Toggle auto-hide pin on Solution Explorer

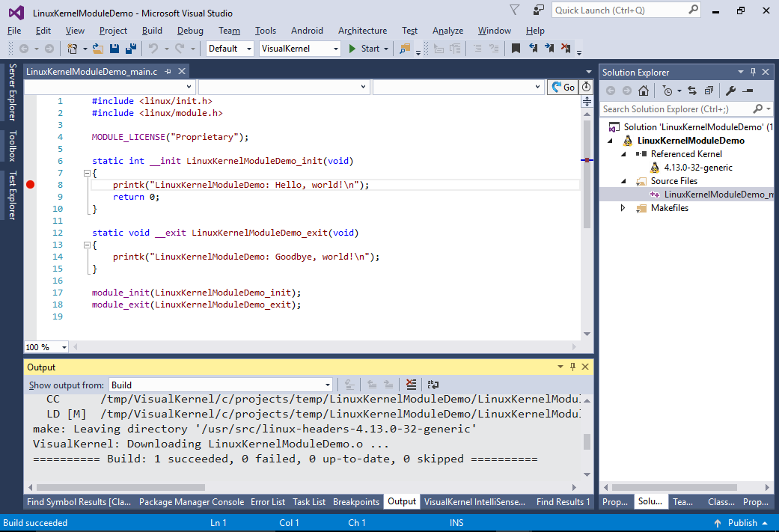[x=753, y=72]
